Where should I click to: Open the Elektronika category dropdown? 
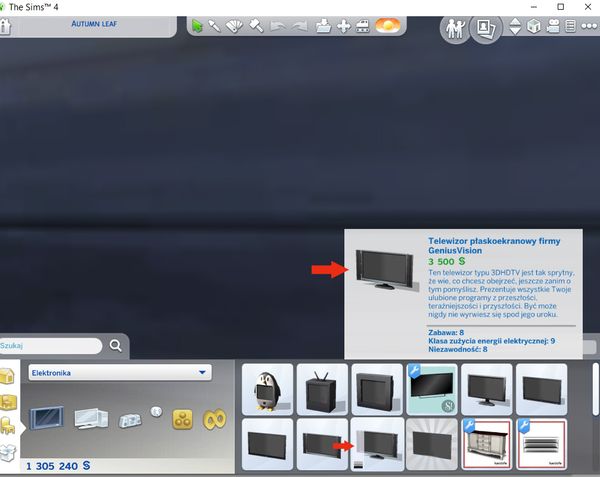(120, 373)
